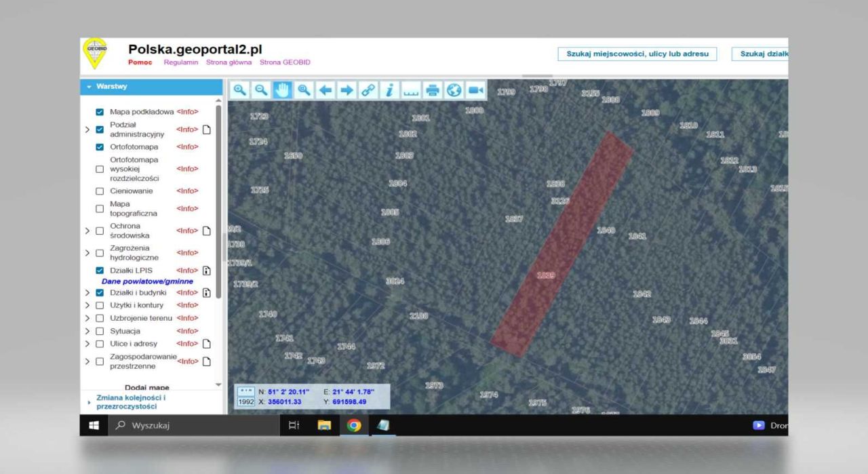The image size is (868, 474).
Task: Select the zoom in magnifier tool
Action: pos(240,90)
